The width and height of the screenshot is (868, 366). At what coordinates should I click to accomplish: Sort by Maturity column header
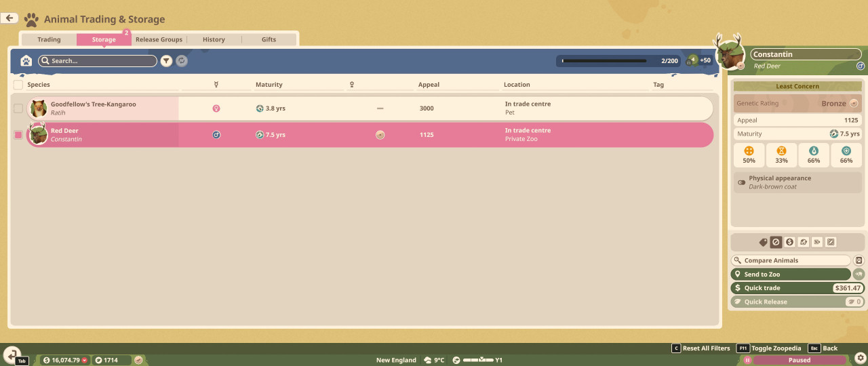coord(269,85)
